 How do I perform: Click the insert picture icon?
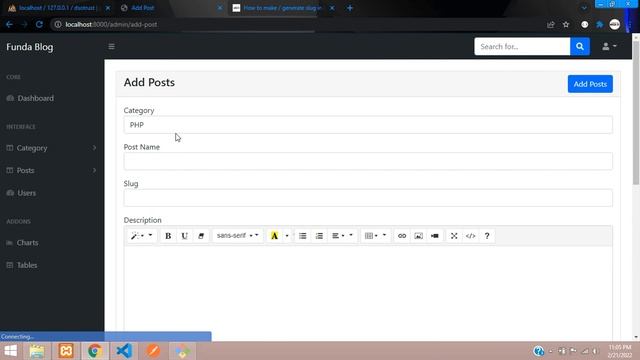(418, 236)
